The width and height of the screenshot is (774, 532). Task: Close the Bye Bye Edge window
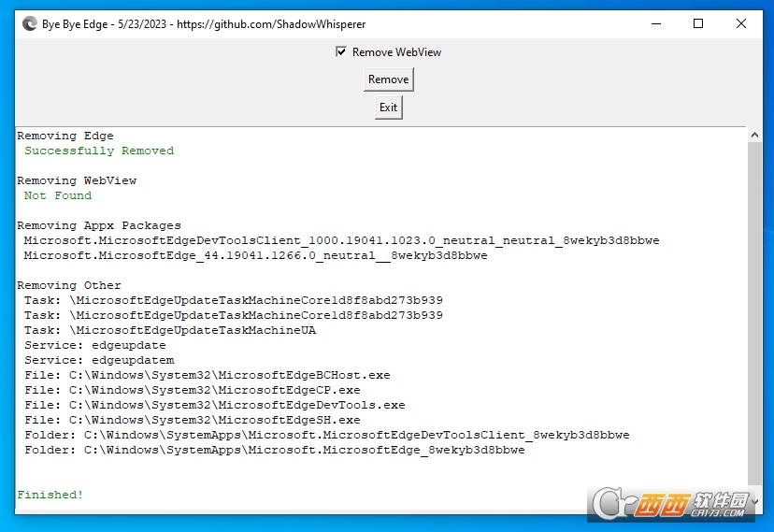[741, 23]
